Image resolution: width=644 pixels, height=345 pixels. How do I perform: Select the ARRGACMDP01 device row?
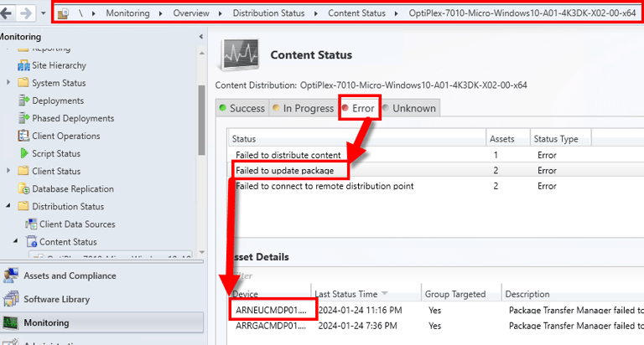click(x=436, y=326)
